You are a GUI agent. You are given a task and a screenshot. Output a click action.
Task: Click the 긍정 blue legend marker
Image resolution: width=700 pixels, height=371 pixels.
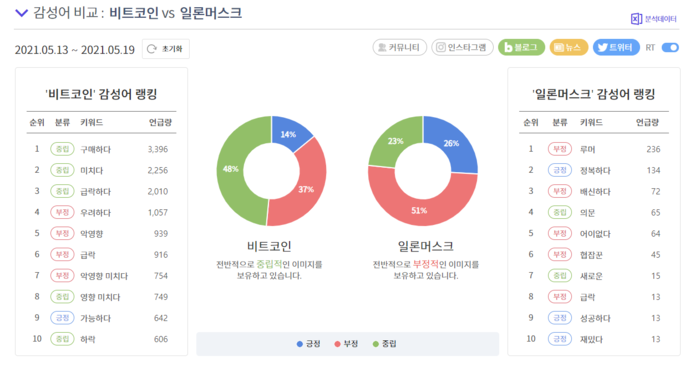click(300, 344)
